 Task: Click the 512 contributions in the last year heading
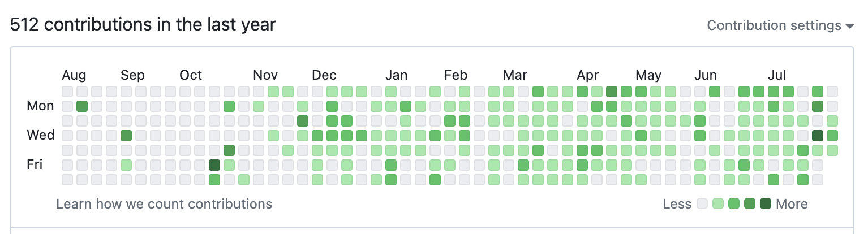143,25
